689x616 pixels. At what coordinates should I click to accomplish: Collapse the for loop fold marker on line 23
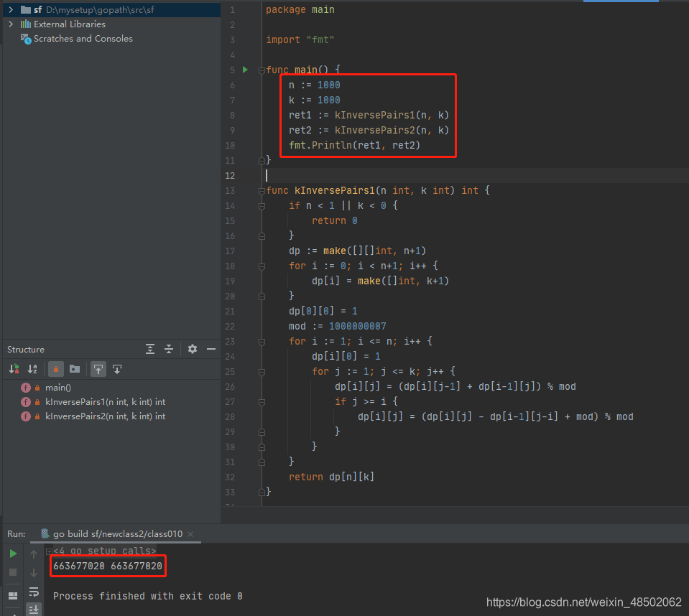pyautogui.click(x=262, y=341)
